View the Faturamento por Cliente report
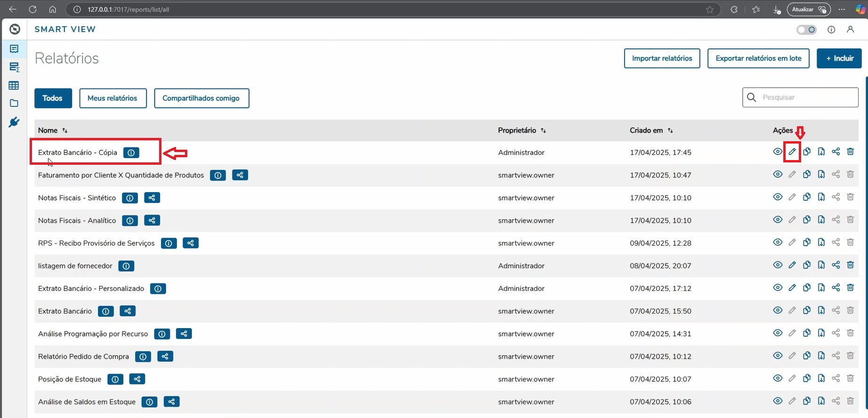The image size is (868, 418). (778, 175)
